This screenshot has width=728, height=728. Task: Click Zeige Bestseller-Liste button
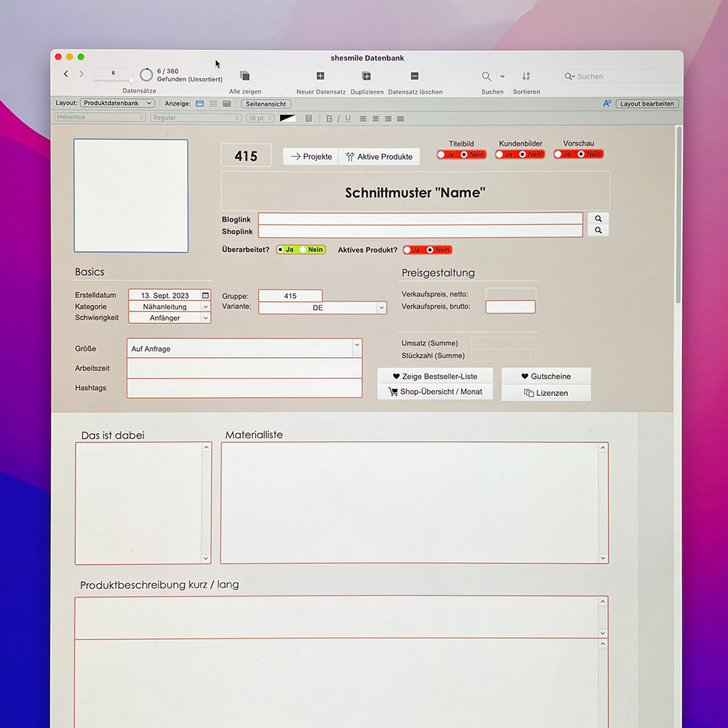click(435, 376)
